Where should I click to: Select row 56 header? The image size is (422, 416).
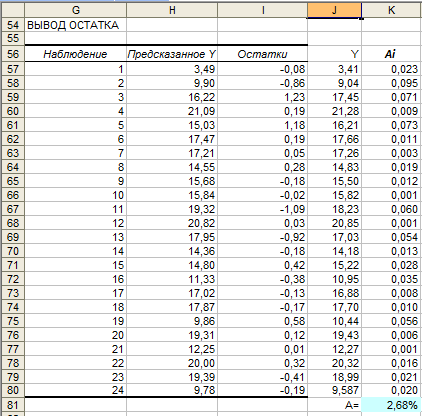point(13,54)
